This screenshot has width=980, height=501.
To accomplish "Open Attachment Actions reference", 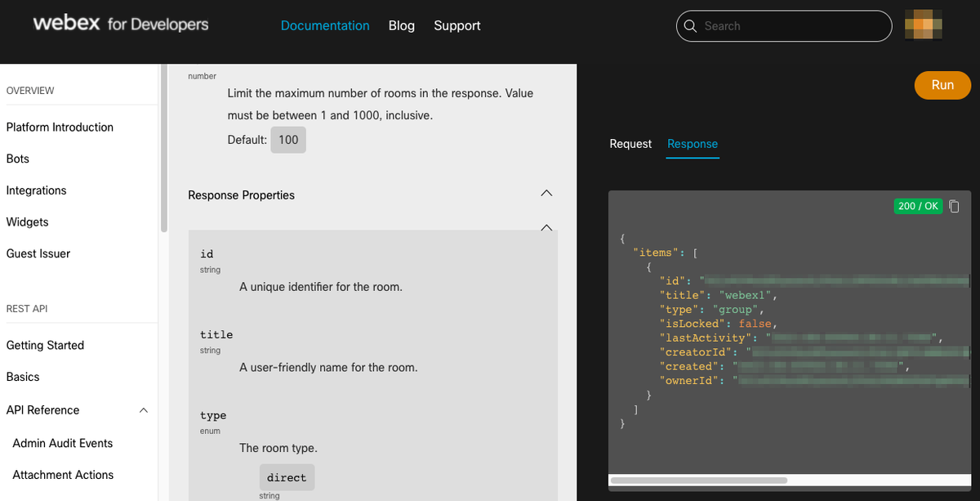I will pyautogui.click(x=63, y=475).
